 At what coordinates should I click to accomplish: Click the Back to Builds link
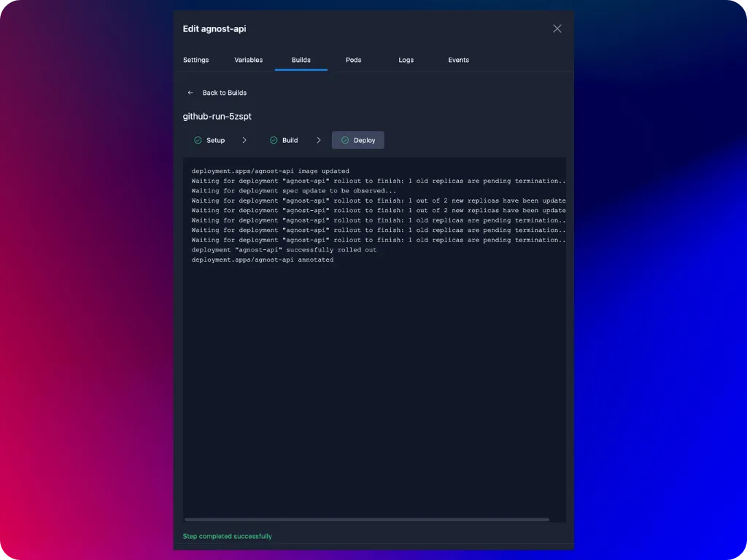[x=225, y=93]
